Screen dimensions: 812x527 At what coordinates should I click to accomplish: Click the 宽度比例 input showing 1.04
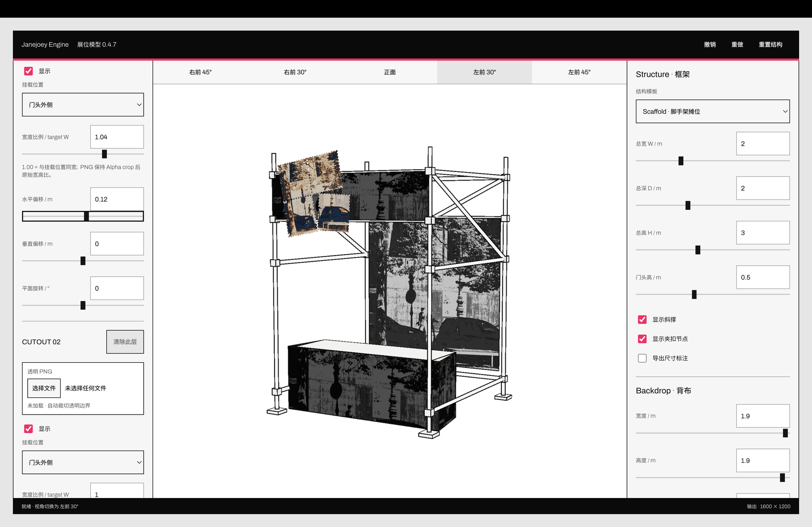click(117, 137)
